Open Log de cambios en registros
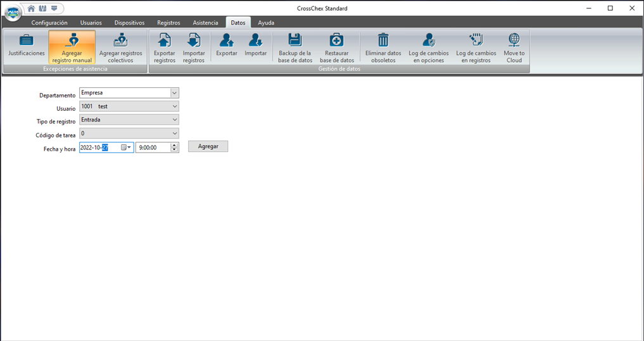The width and height of the screenshot is (644, 341). [476, 47]
